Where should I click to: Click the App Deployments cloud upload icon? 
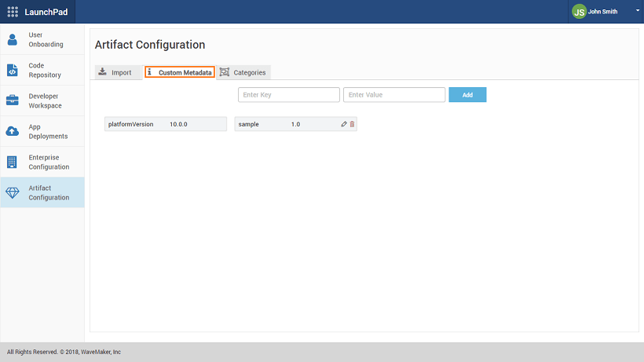pyautogui.click(x=13, y=131)
